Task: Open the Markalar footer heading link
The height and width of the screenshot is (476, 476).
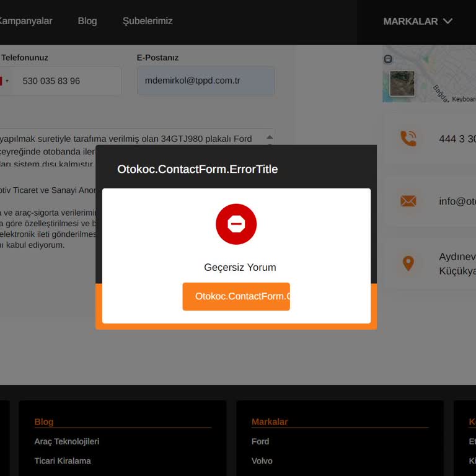Action: pos(270,422)
